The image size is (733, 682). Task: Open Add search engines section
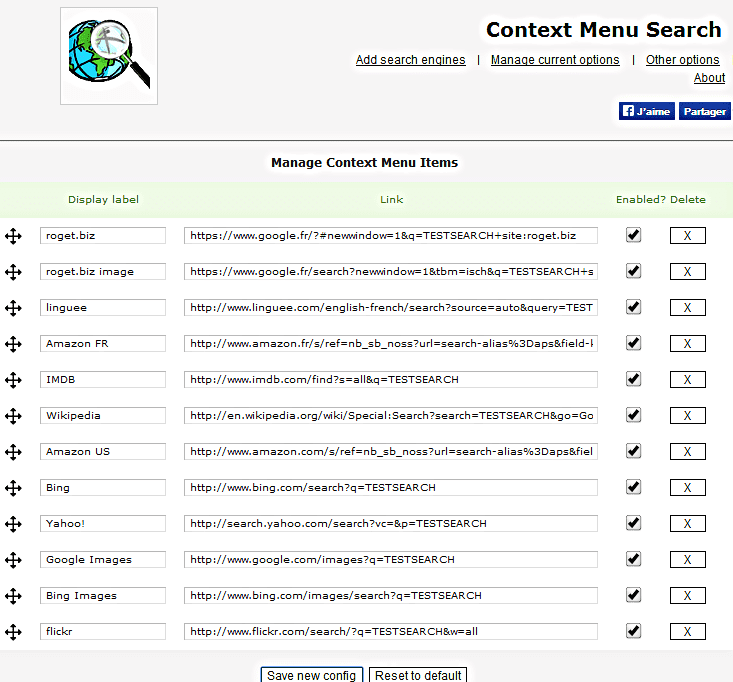pyautogui.click(x=410, y=60)
